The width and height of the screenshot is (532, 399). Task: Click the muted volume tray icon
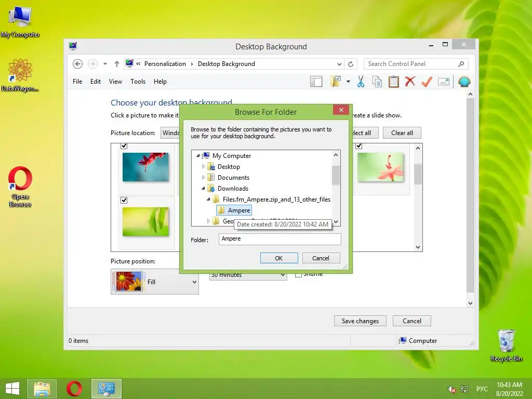click(x=451, y=389)
